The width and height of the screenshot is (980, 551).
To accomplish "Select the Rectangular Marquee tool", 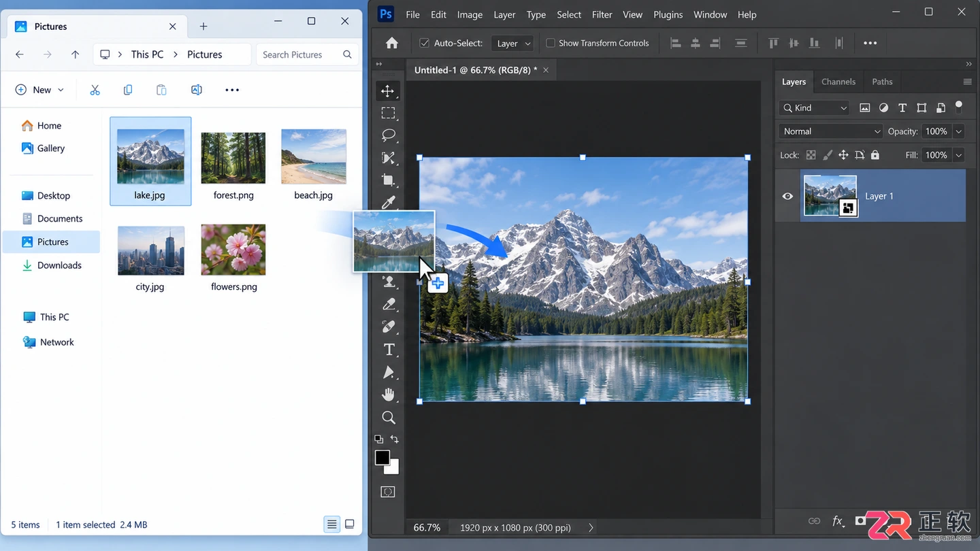I will click(x=388, y=113).
